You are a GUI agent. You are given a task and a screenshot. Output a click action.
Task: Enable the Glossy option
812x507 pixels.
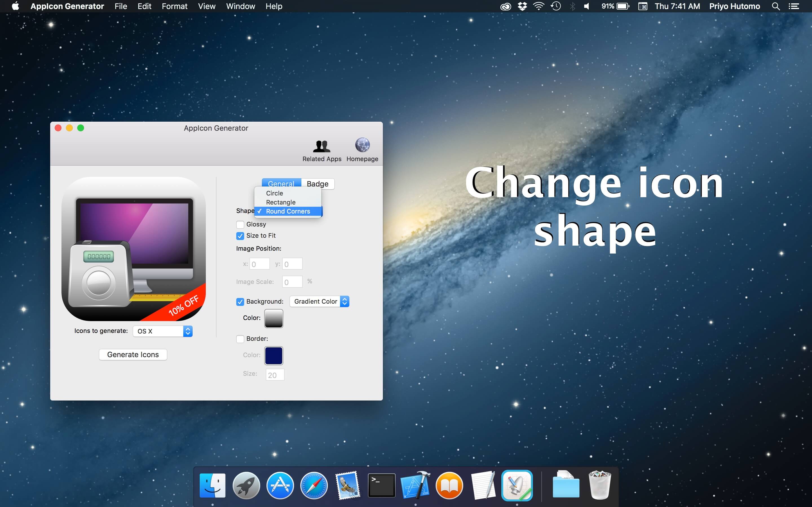240,224
